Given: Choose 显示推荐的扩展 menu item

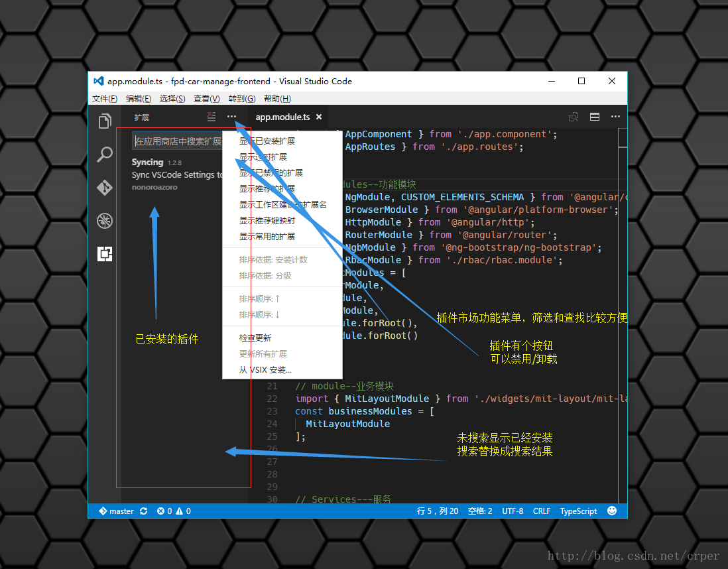Looking at the screenshot, I should (282, 188).
